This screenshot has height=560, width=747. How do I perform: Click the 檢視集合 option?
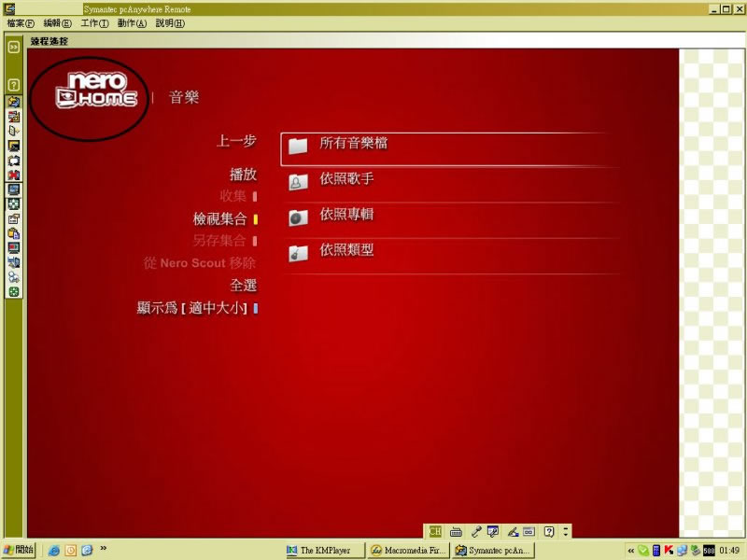coord(219,219)
